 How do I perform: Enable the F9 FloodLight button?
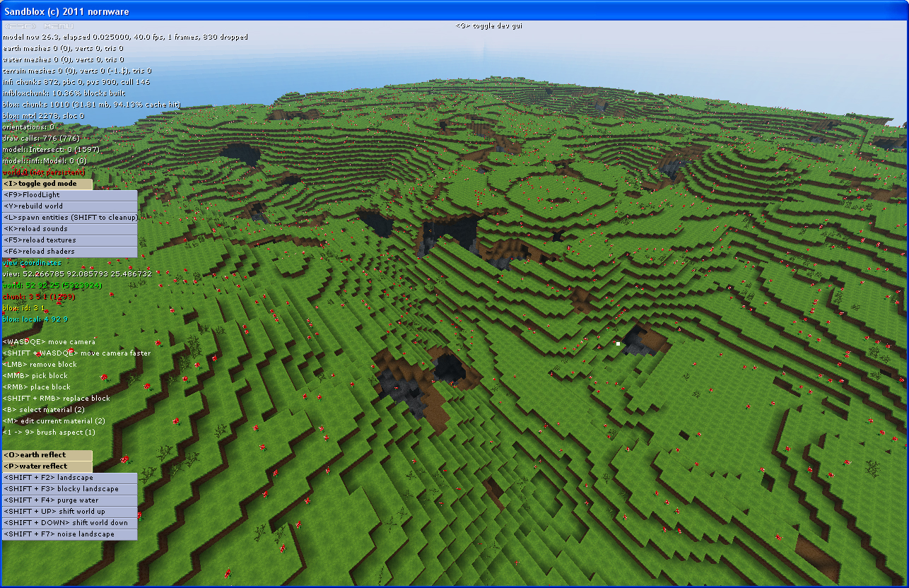[x=69, y=195]
